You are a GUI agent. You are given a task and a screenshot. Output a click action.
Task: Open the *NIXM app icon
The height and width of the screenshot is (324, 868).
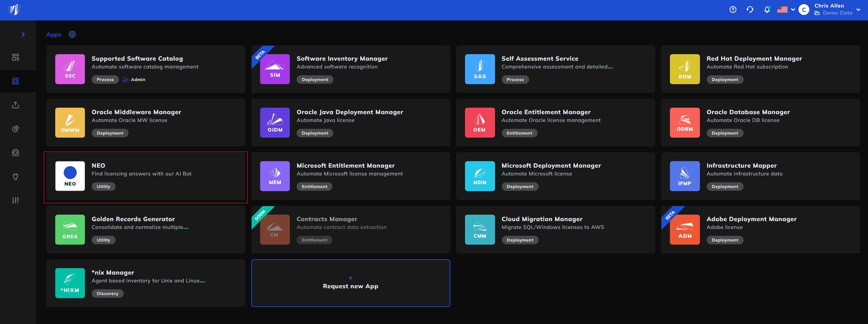point(70,283)
